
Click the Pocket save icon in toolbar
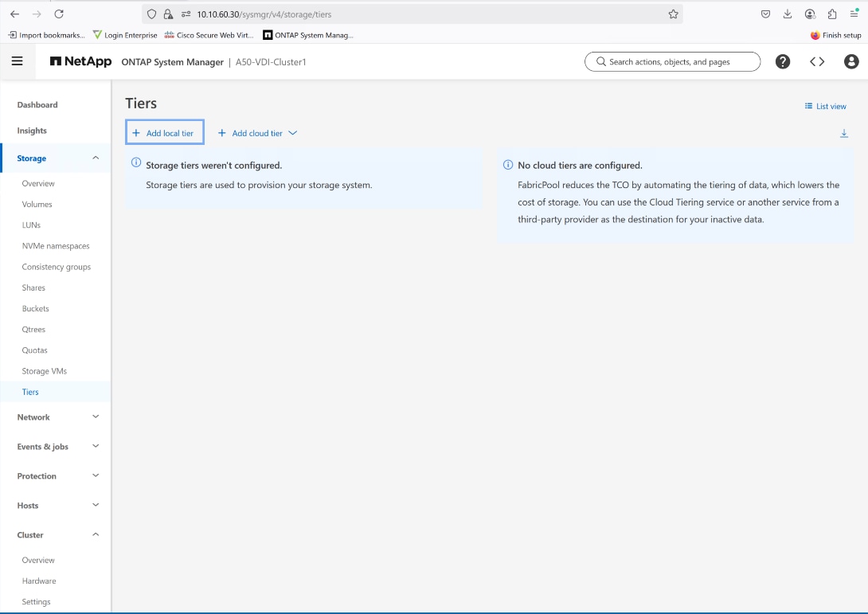(765, 14)
